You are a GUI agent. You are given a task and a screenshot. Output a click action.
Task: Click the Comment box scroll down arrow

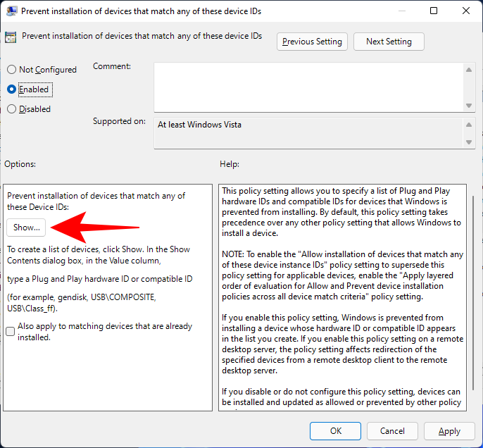(x=470, y=105)
